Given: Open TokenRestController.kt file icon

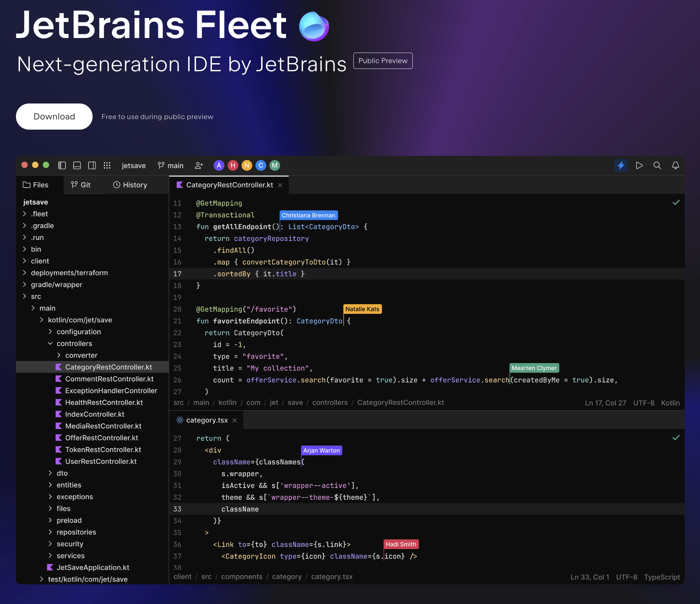Looking at the screenshot, I should click(x=59, y=450).
